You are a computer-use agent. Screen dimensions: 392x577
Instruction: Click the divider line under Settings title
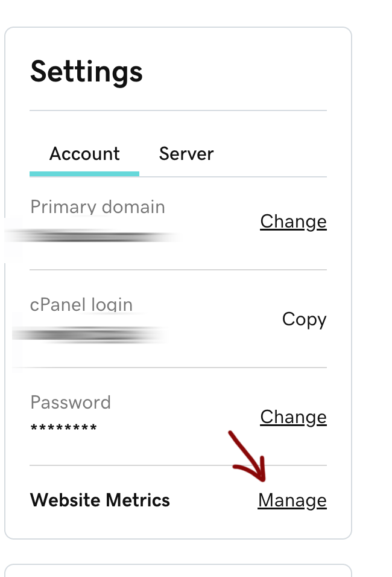(x=178, y=110)
